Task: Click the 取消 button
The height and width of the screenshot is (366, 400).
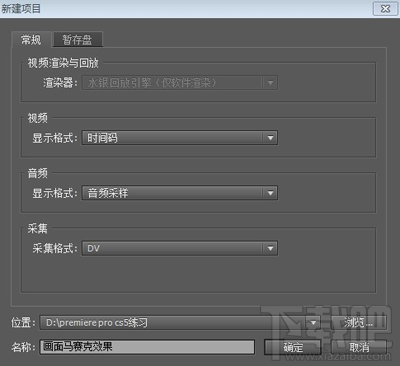Action: click(359, 347)
